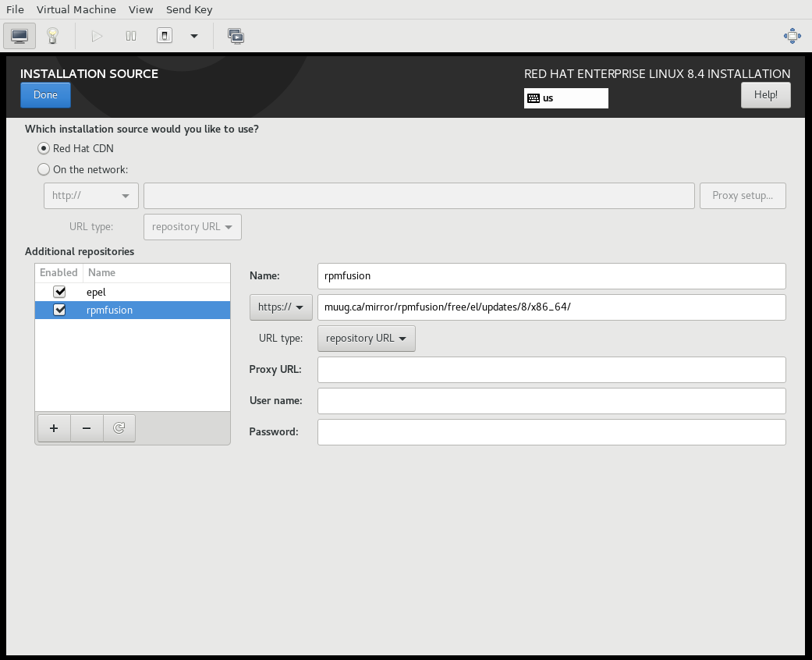Image resolution: width=812 pixels, height=660 pixels.
Task: Click the Done button
Action: [x=45, y=95]
